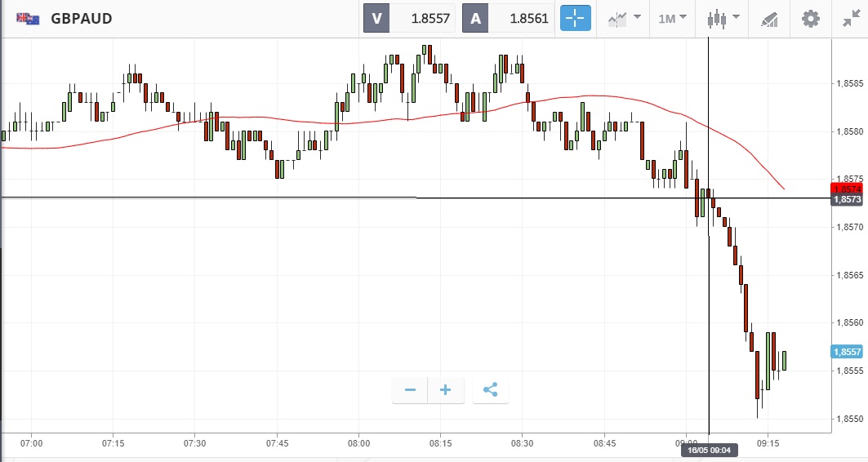Click the 16/05 09:04 time marker
Image resolution: width=868 pixels, height=462 pixels.
708,449
